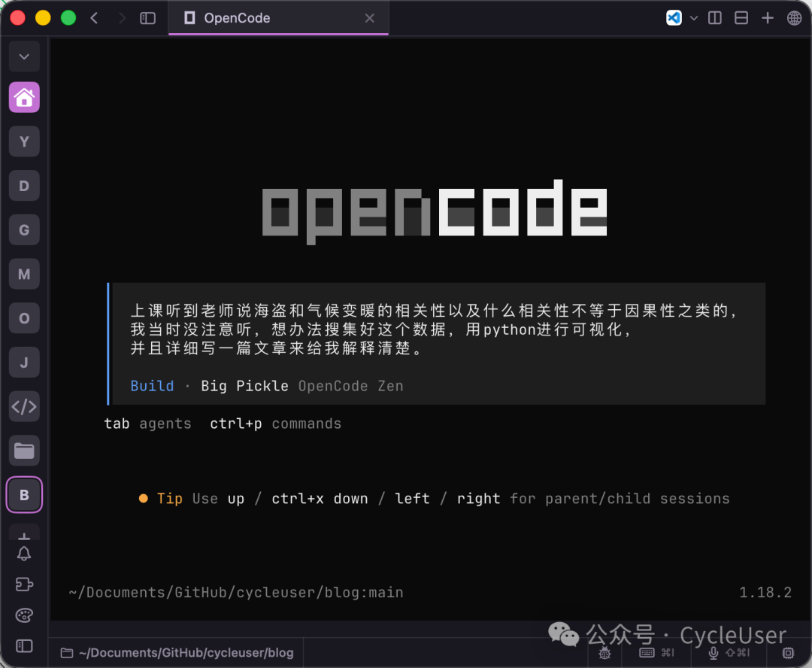This screenshot has height=668, width=812.
Task: Click the Tip text line
Action: click(434, 499)
